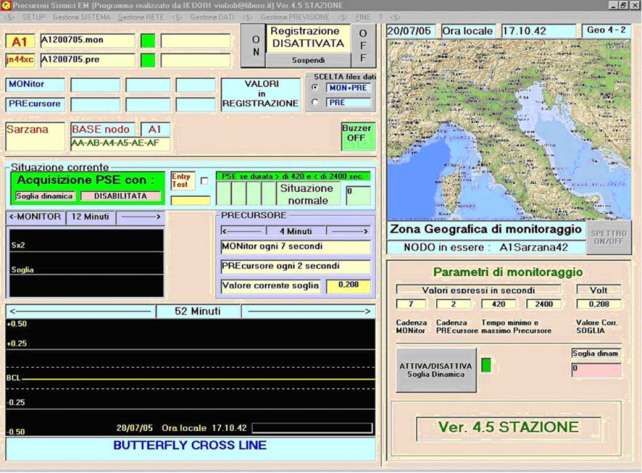The height and width of the screenshot is (473, 642).
Task: Select the PRE only file option
Action: coord(316,102)
